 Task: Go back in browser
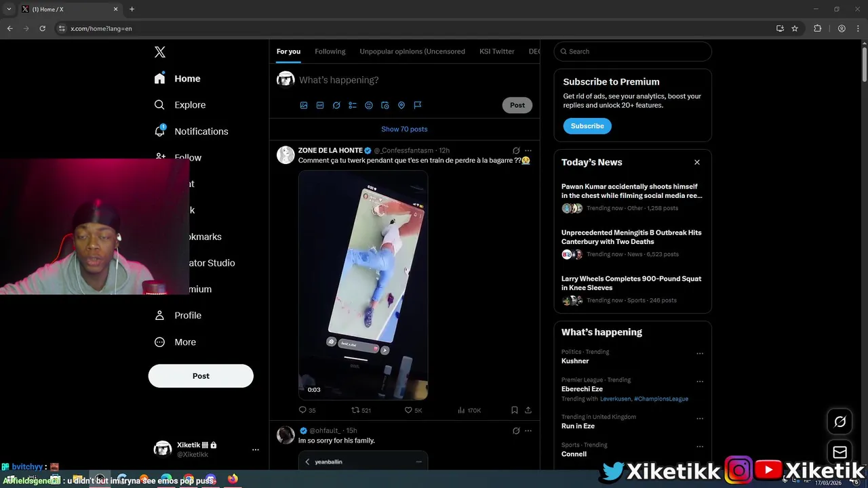point(9,28)
